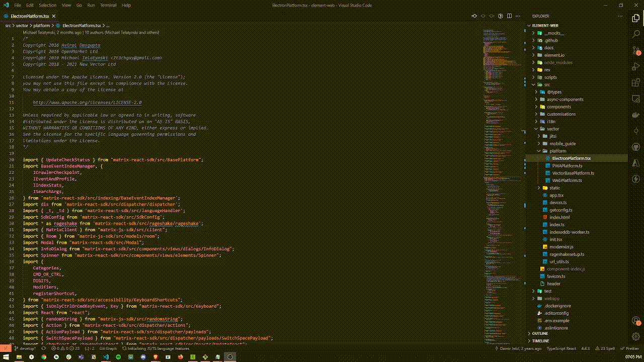The width and height of the screenshot is (644, 362).
Task: Open the Terminal menu
Action: pos(108,5)
